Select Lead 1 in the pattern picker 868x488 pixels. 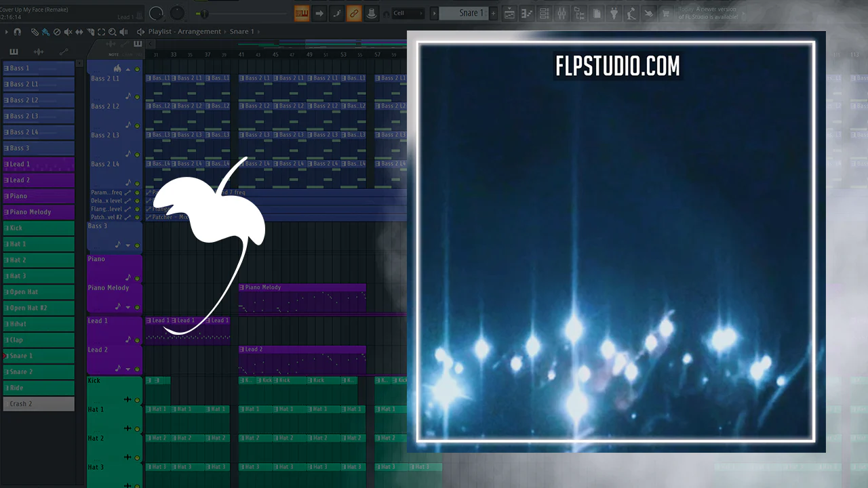click(39, 164)
